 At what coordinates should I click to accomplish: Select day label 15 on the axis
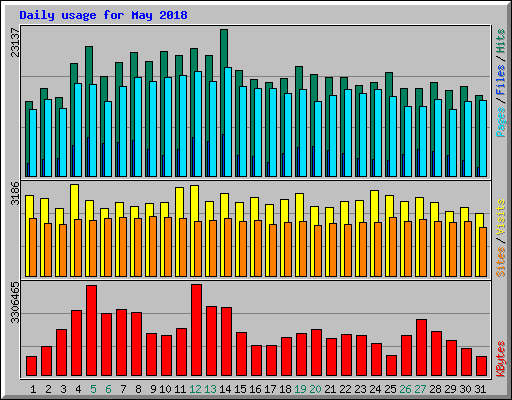point(240,389)
